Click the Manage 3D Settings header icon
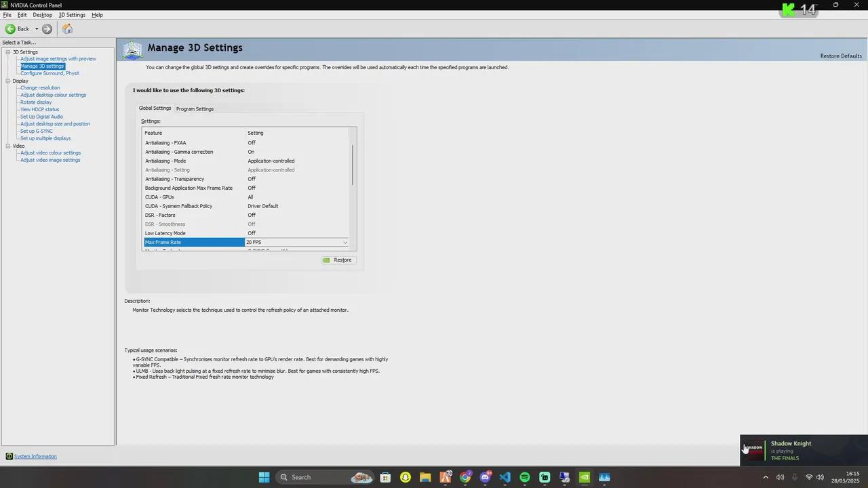868x488 pixels. click(132, 49)
